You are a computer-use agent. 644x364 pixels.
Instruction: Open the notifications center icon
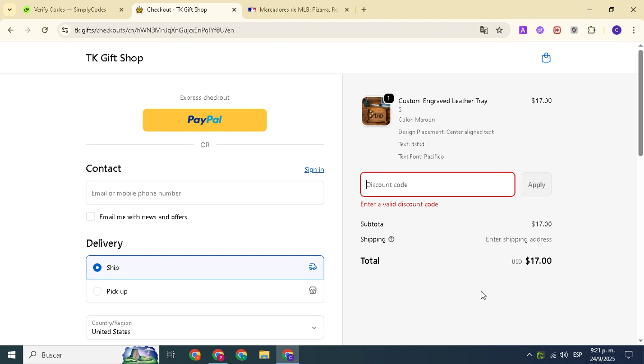click(x=629, y=355)
